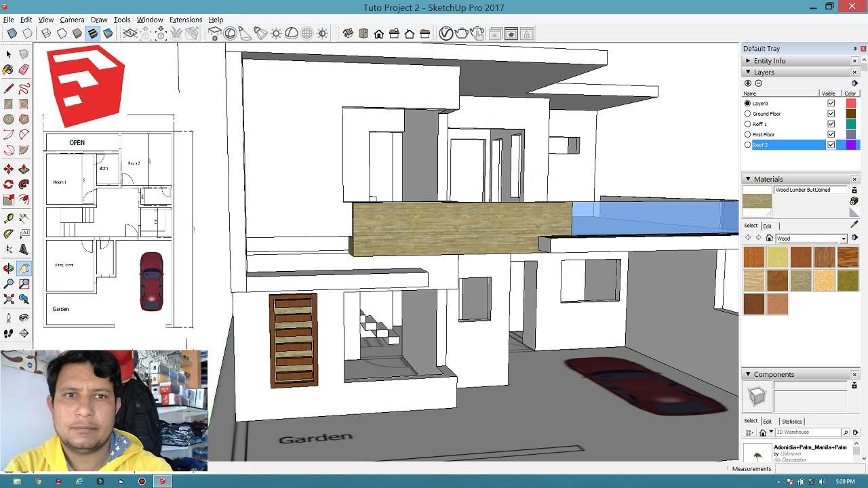Collapse the Layers panel
The height and width of the screenshot is (488, 868).
click(x=748, y=72)
